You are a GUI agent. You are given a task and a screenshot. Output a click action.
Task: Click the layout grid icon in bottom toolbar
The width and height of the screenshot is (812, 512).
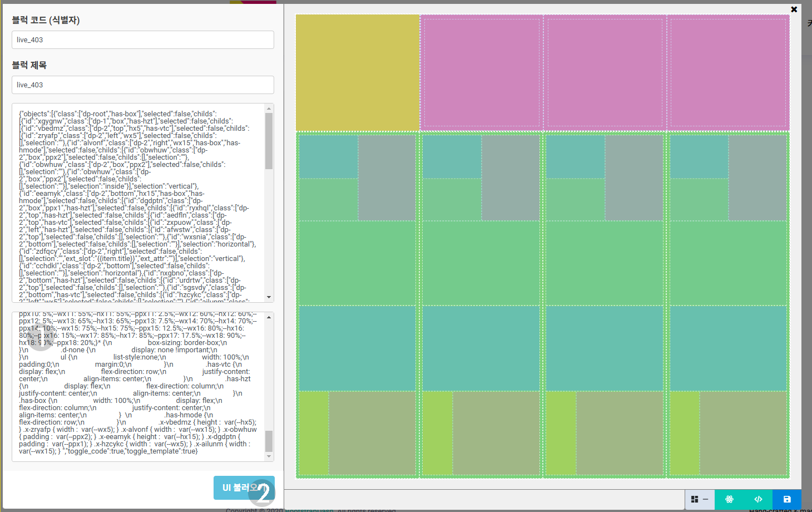(694, 499)
